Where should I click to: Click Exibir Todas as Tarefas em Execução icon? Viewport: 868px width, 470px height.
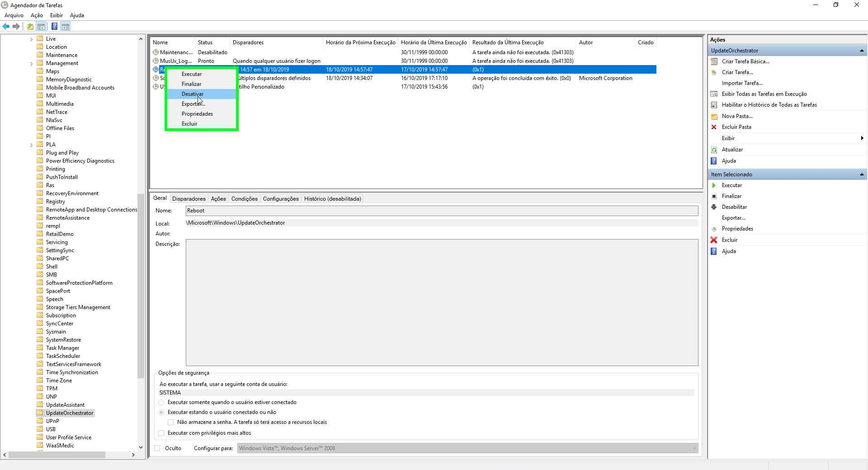tap(714, 94)
